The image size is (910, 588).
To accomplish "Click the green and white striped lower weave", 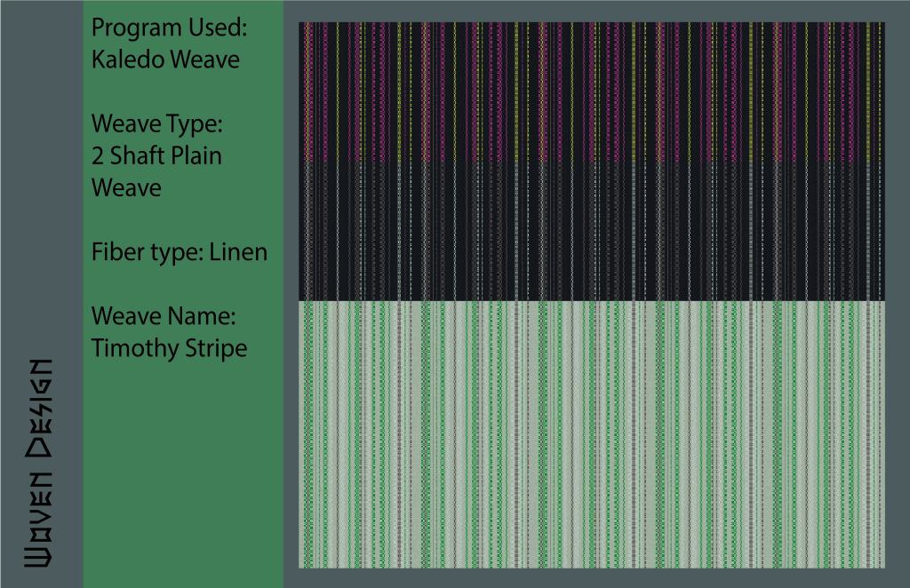I will 591,435.
